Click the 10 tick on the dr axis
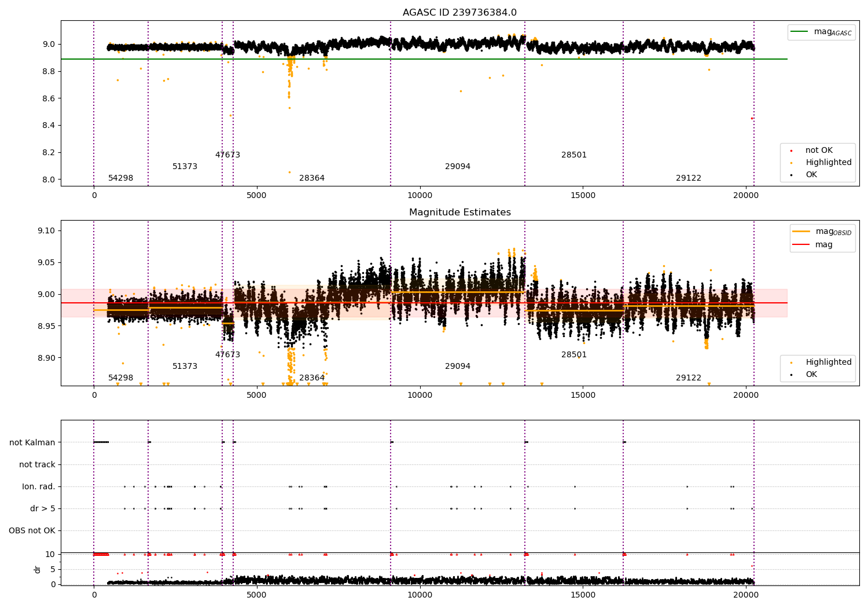 pyautogui.click(x=50, y=554)
